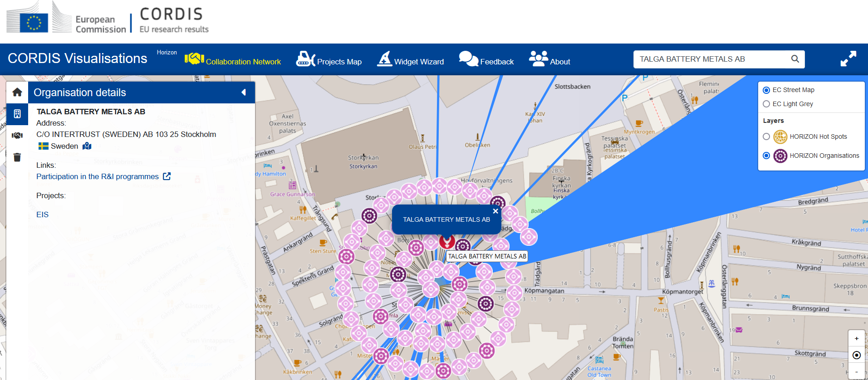The height and width of the screenshot is (380, 868).
Task: Click the address line C/O INTERTRUST (SWEDEN) AB
Action: 126,134
